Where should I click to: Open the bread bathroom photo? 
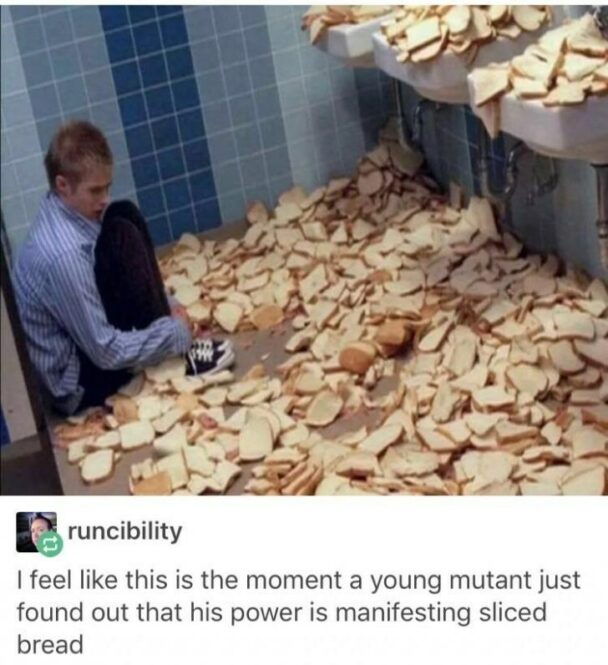point(304,250)
